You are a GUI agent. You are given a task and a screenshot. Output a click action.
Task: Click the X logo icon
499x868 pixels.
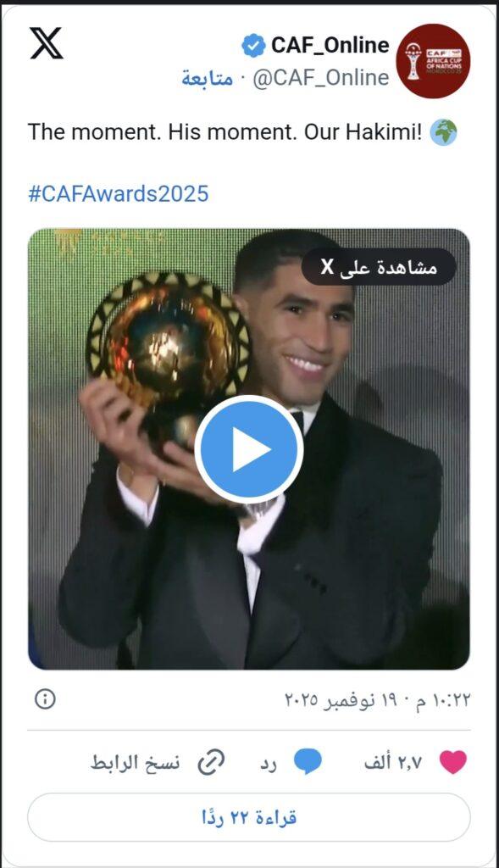47,44
